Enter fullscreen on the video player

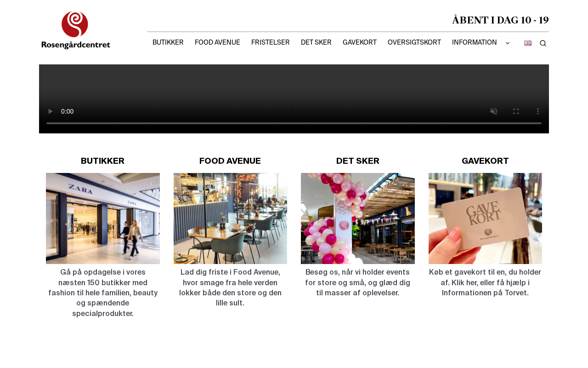click(516, 111)
